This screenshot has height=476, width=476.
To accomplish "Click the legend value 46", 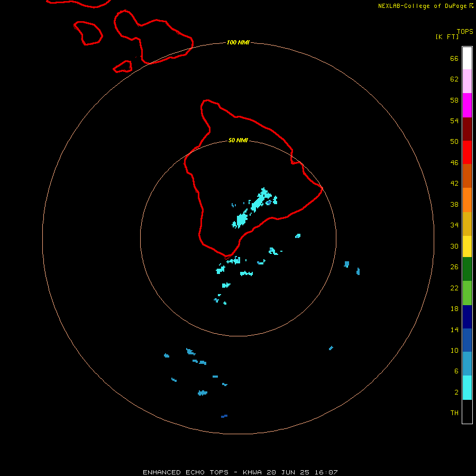I will click(x=454, y=163).
